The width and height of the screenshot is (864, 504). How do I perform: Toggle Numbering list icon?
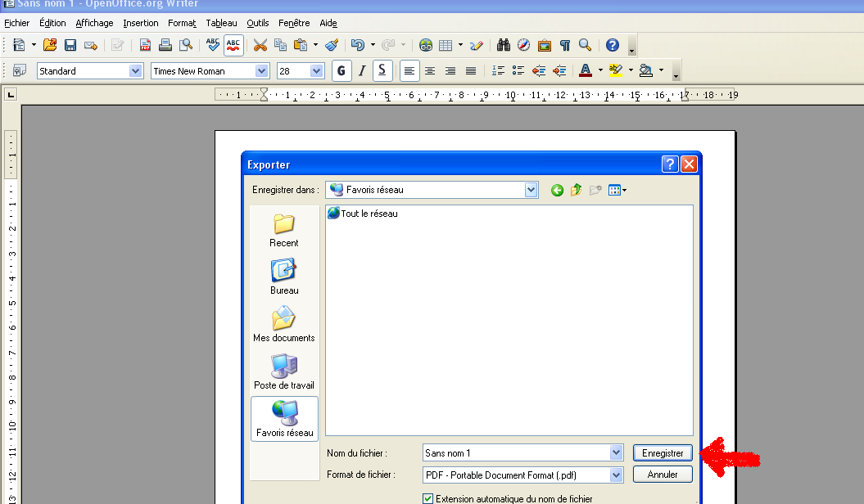click(498, 71)
